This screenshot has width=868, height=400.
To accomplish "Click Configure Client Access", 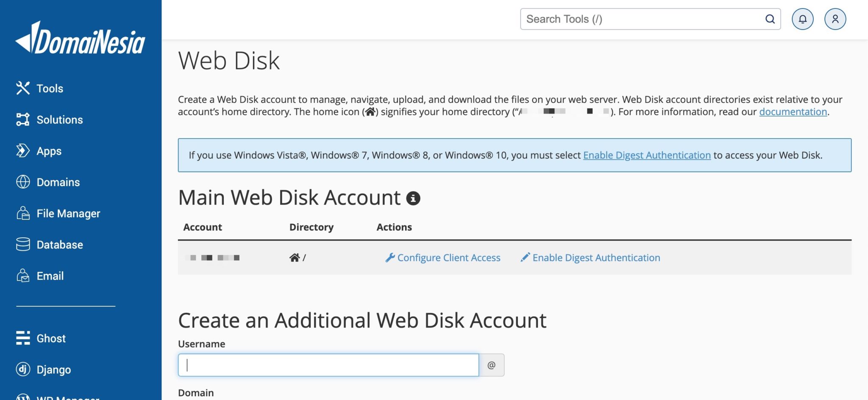I will pos(448,257).
